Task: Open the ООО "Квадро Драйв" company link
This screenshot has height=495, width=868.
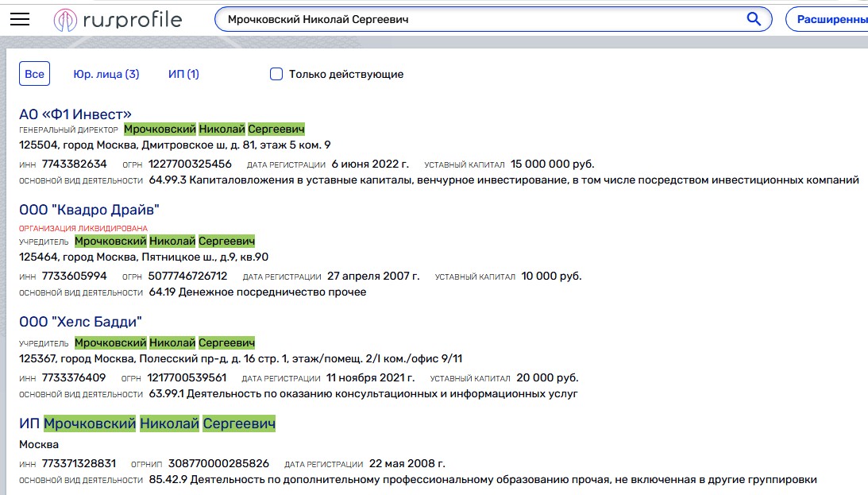Action: (89, 211)
